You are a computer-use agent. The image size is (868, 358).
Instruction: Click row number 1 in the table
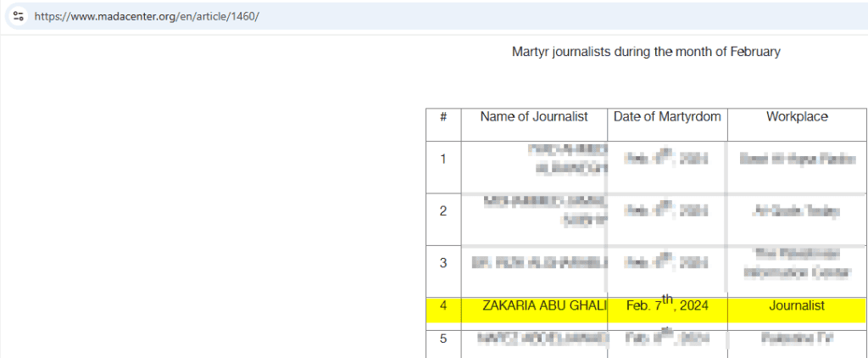[x=443, y=159]
